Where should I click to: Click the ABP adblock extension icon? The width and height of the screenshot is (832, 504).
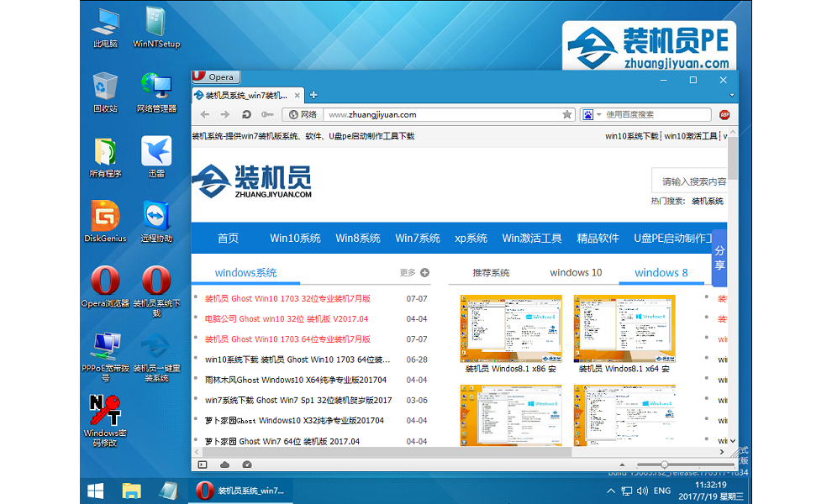tap(724, 114)
